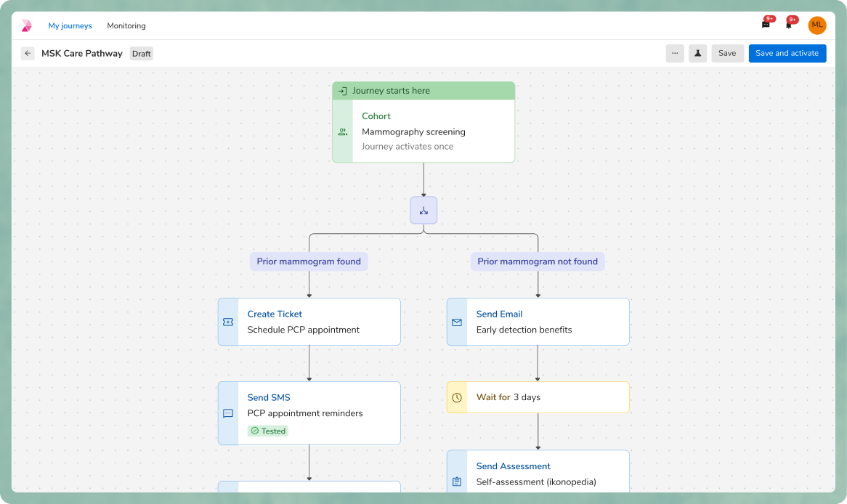This screenshot has height=504, width=847.
Task: Click PCP appointment reminders text
Action: [305, 413]
